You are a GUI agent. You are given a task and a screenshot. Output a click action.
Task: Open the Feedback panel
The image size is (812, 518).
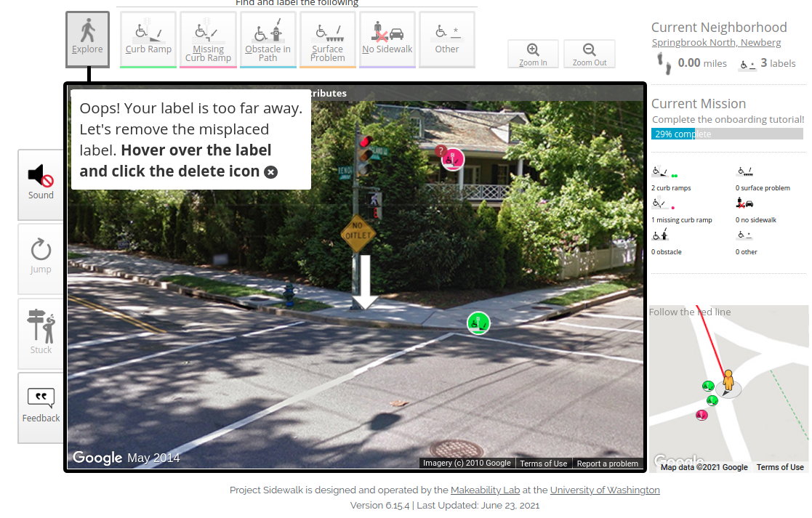[x=41, y=407]
